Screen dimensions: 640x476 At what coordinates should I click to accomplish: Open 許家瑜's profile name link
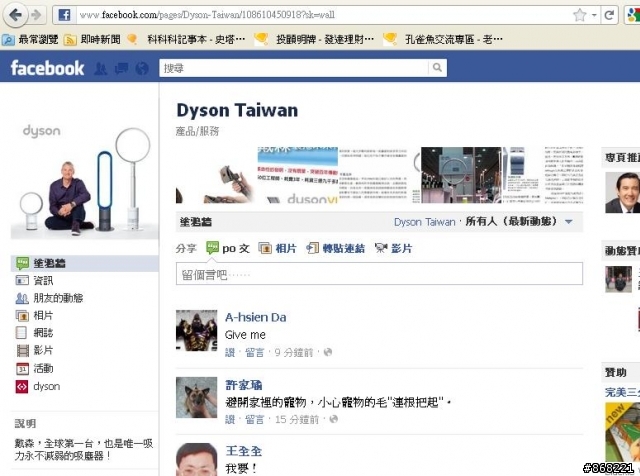point(244,385)
